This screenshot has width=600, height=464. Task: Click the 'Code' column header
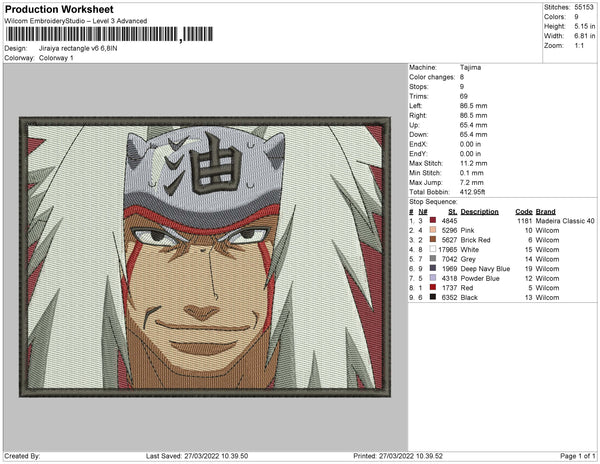pos(523,212)
